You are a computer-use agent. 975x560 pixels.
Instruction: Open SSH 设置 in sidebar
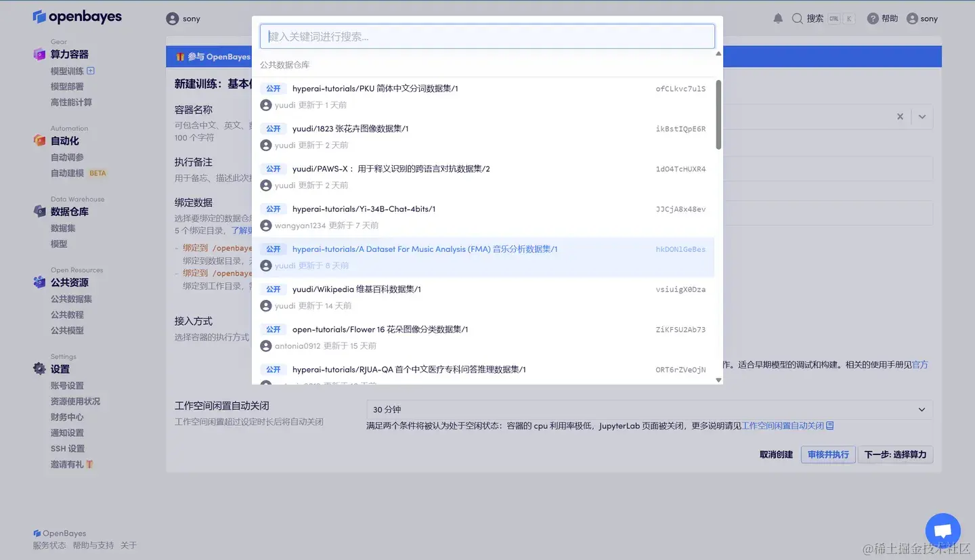(68, 448)
